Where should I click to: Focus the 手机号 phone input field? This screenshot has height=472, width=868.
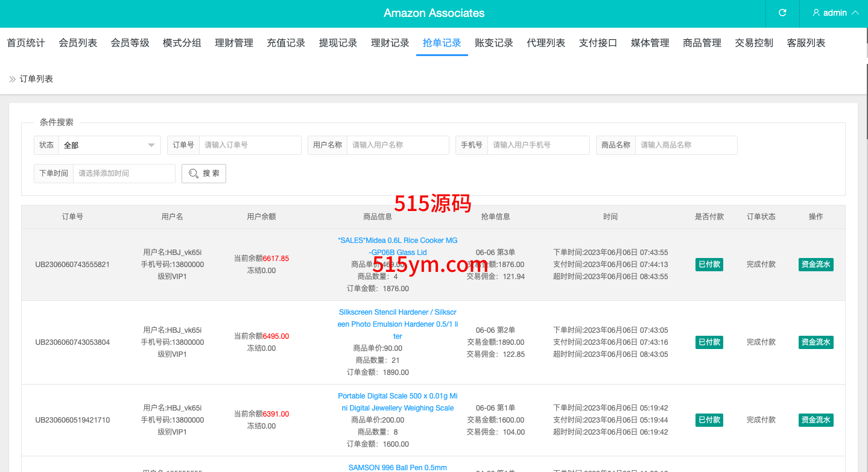[x=538, y=145]
